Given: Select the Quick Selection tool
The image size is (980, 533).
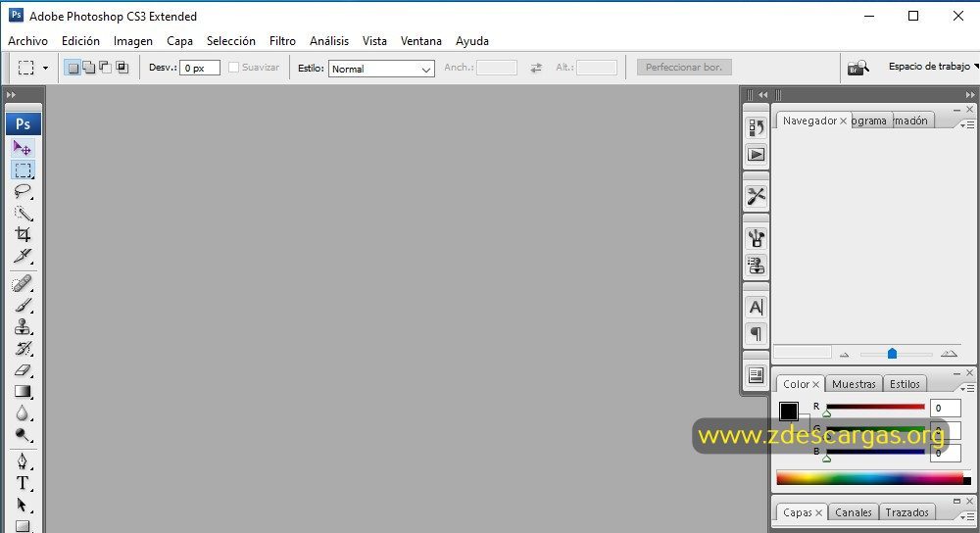Looking at the screenshot, I should coord(23,213).
